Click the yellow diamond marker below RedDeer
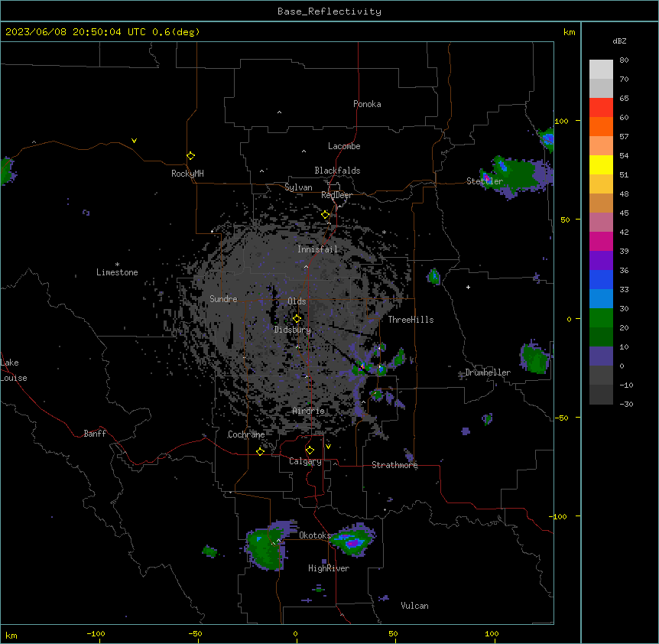The width and height of the screenshot is (659, 644). pos(326,215)
